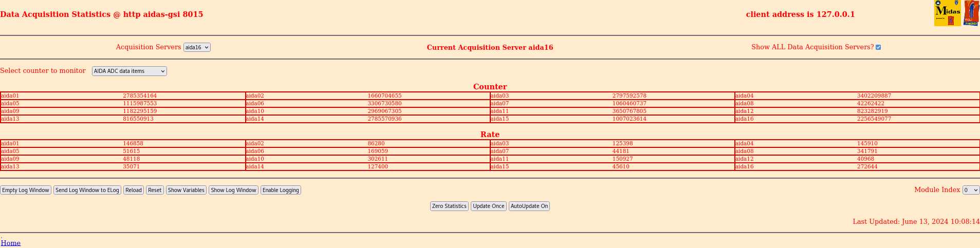This screenshot has height=248, width=980.
Task: Click the Counter table heading
Action: (x=490, y=87)
